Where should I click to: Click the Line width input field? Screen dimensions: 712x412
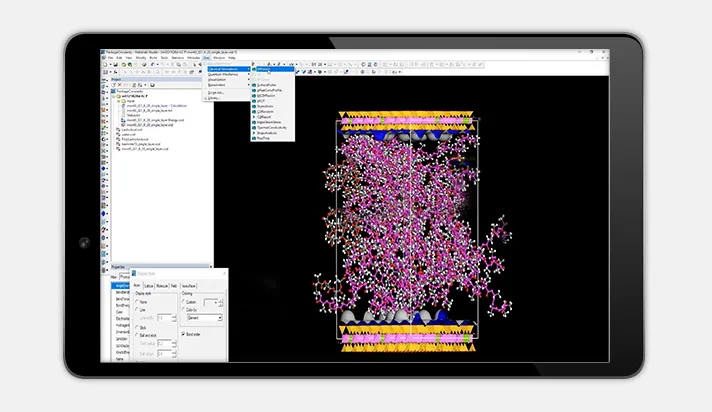tap(164, 318)
